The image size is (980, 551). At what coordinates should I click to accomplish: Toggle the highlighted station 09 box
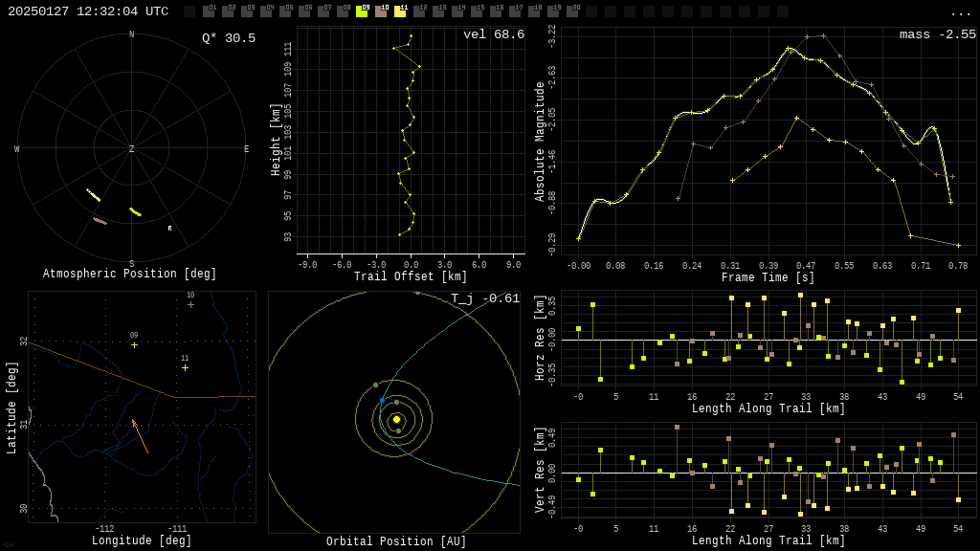[x=362, y=11]
